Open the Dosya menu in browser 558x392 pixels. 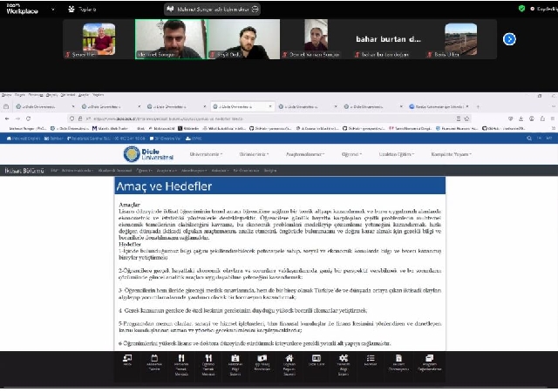(6, 95)
